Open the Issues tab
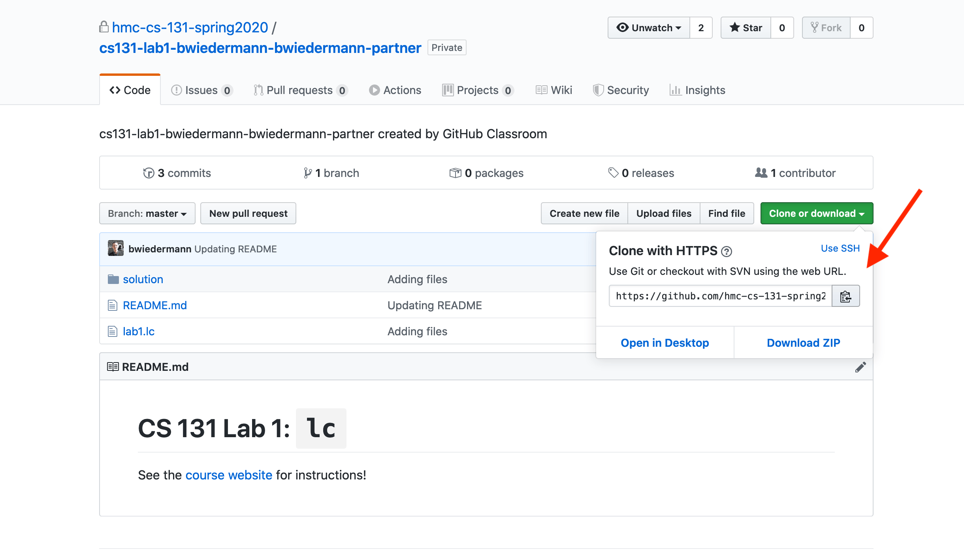This screenshot has width=964, height=560. pyautogui.click(x=201, y=90)
